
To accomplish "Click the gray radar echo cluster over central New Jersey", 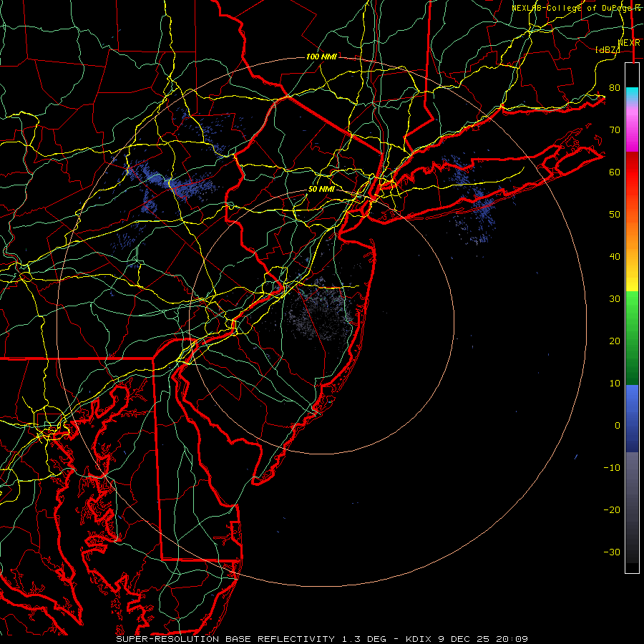I will (x=321, y=309).
